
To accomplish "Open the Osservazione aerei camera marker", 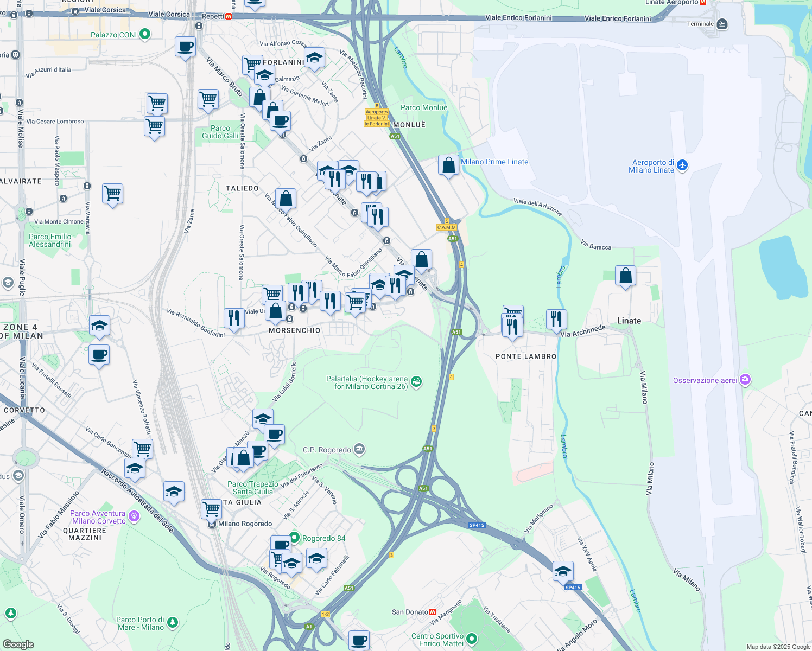I will (745, 380).
